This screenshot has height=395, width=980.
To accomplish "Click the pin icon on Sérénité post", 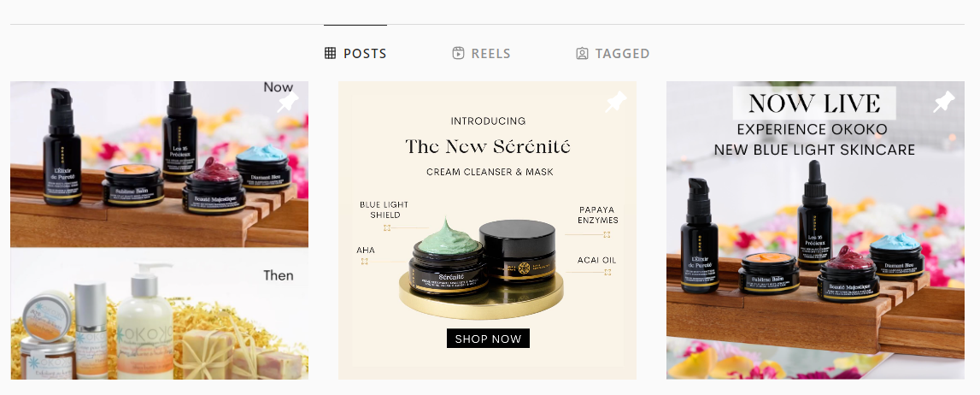I will point(615,103).
